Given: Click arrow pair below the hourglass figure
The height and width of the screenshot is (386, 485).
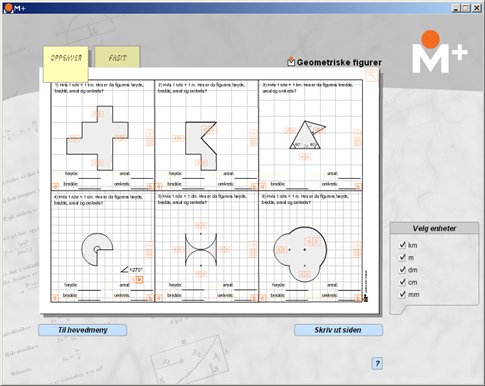Looking at the screenshot, I should point(201,274).
